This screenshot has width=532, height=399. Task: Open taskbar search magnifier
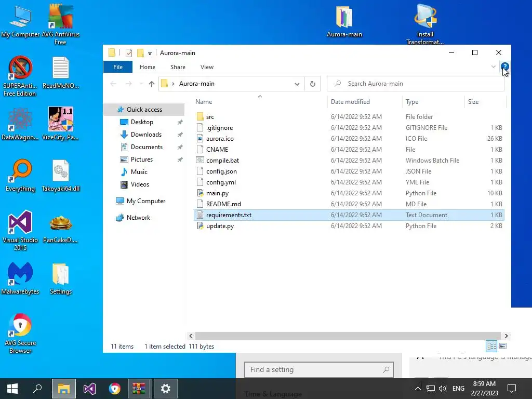tap(37, 389)
